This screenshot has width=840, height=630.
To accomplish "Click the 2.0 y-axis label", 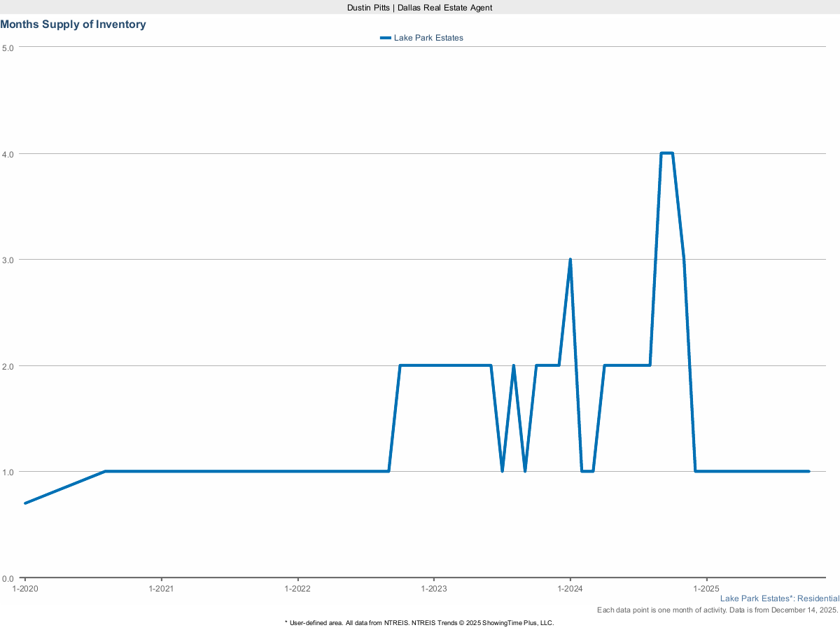I will click(8, 366).
